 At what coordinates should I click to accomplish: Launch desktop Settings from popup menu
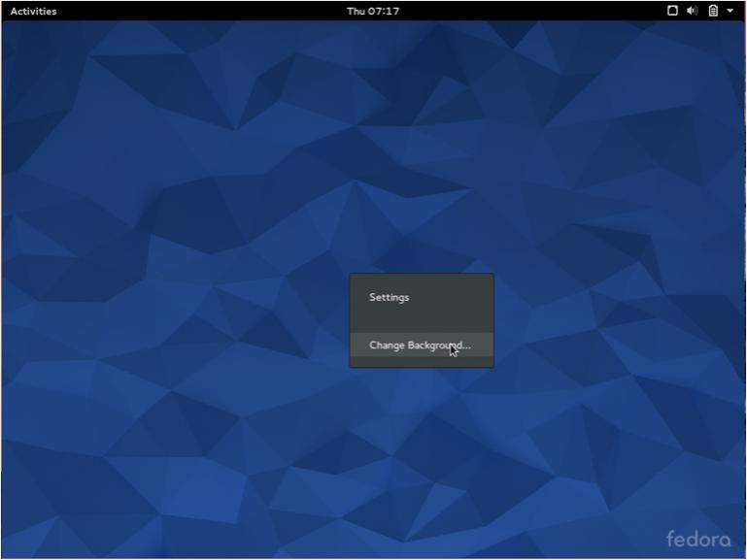tap(389, 298)
